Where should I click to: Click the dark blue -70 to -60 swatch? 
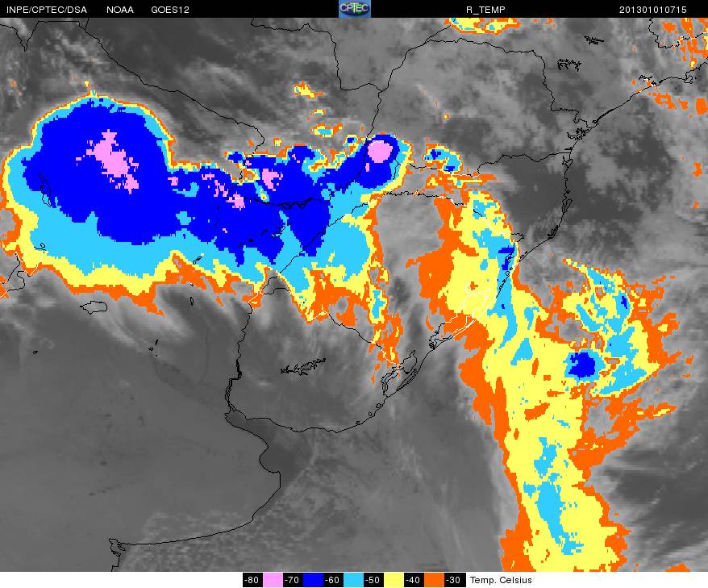313,580
